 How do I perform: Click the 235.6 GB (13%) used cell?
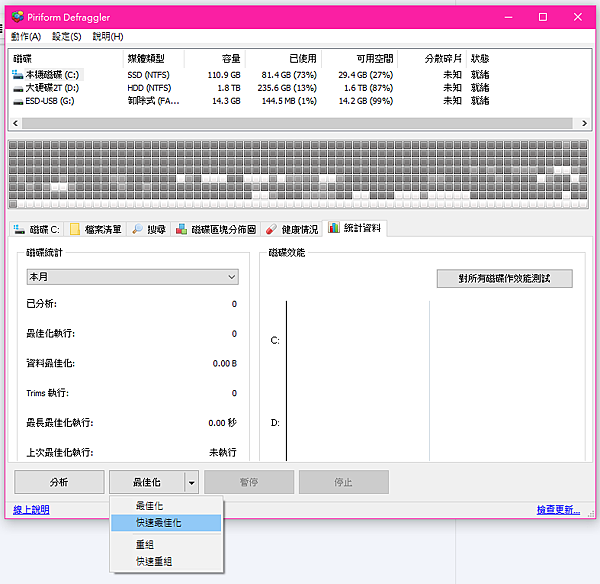[287, 88]
